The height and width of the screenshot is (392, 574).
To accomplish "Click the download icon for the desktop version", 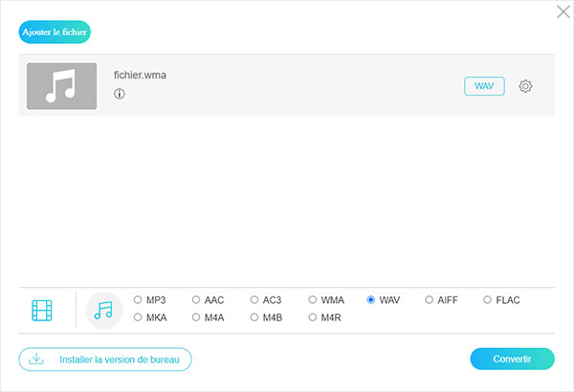I will pos(36,359).
